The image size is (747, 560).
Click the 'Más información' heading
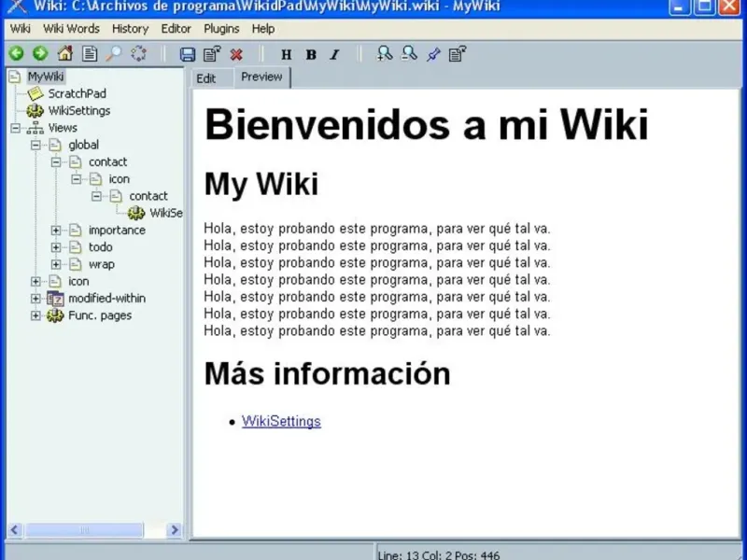click(x=328, y=373)
